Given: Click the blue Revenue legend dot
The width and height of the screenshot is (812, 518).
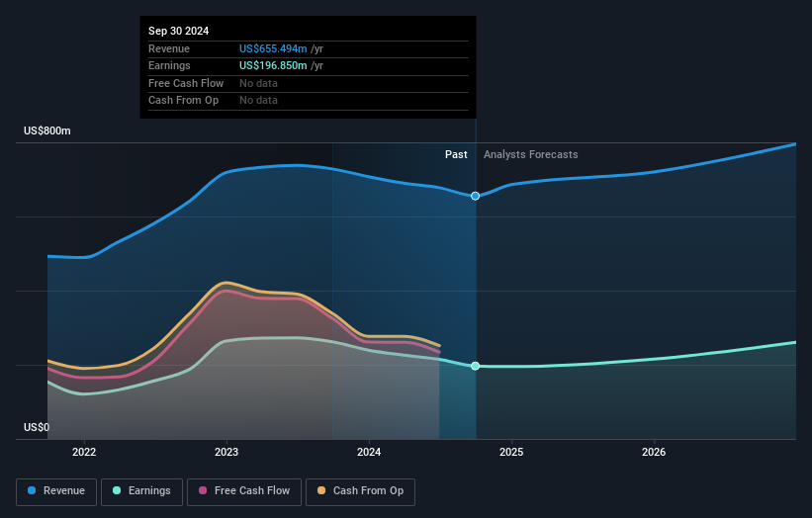Looking at the screenshot, I should coord(32,490).
